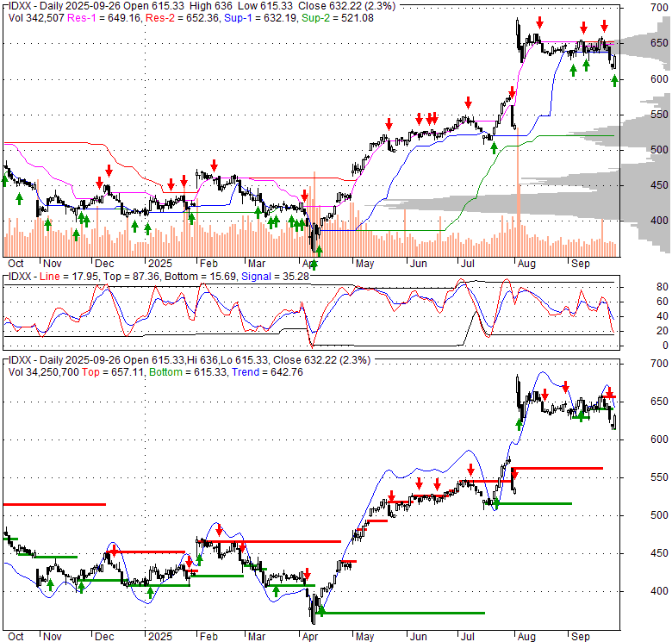The height and width of the screenshot is (642, 672).
Task: Select the Dec month label under the bottom chart
Action: click(x=104, y=637)
